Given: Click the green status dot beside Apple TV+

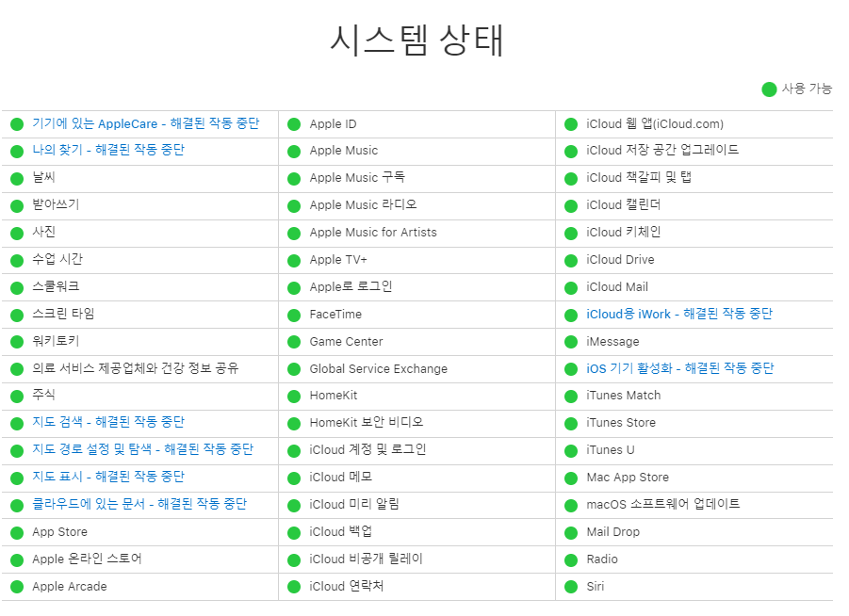Looking at the screenshot, I should 294,260.
